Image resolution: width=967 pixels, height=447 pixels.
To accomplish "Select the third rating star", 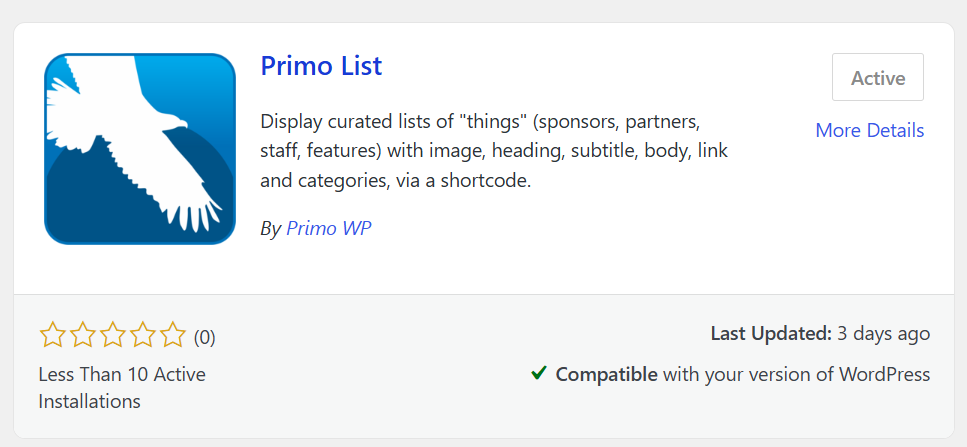I will (112, 335).
